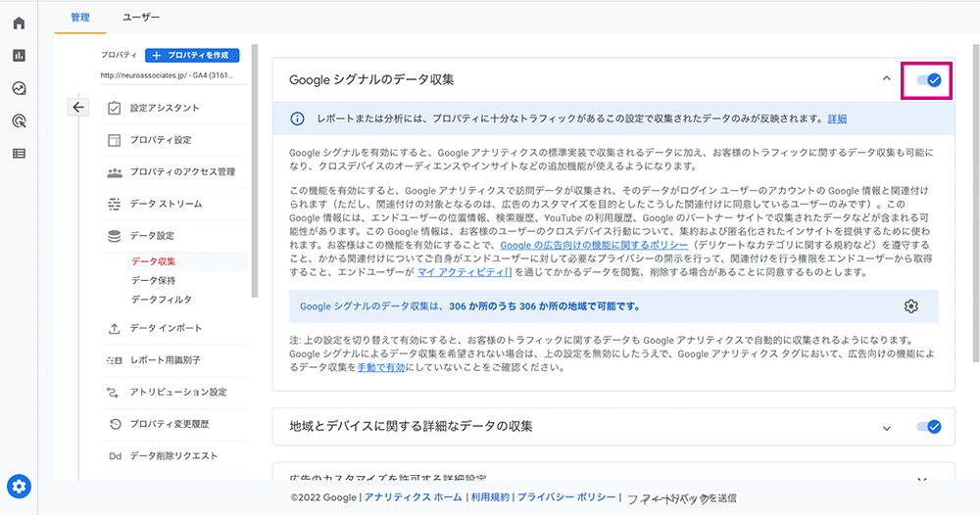This screenshot has width=980, height=516.
Task: Click the プロパティ変更履歴 history clock icon
Action: (x=115, y=424)
